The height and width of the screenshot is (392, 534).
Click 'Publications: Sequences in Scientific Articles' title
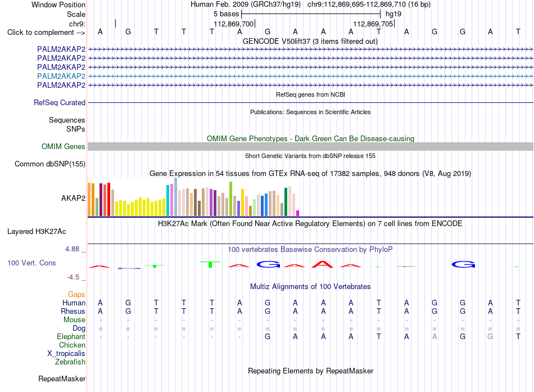point(310,112)
